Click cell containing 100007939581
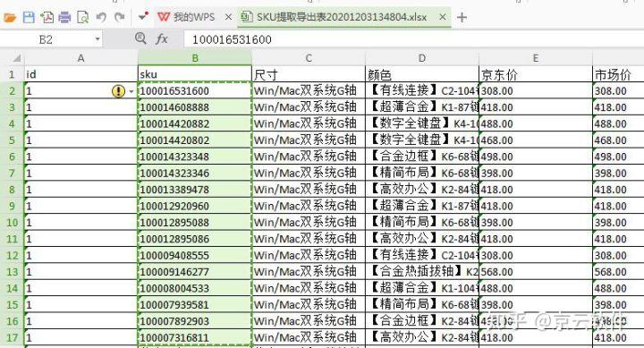Viewport: 644px width, 348px height. point(195,304)
